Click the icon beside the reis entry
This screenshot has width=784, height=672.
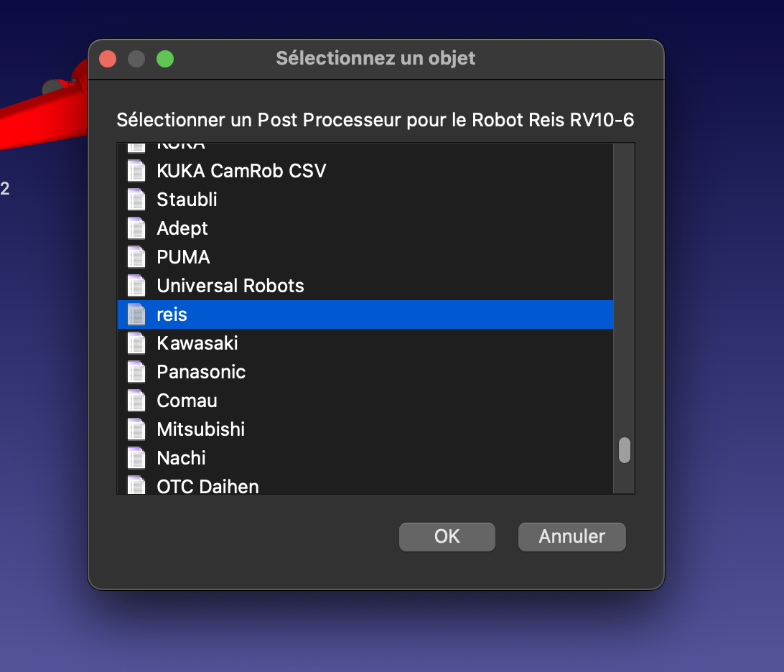pyautogui.click(x=136, y=314)
